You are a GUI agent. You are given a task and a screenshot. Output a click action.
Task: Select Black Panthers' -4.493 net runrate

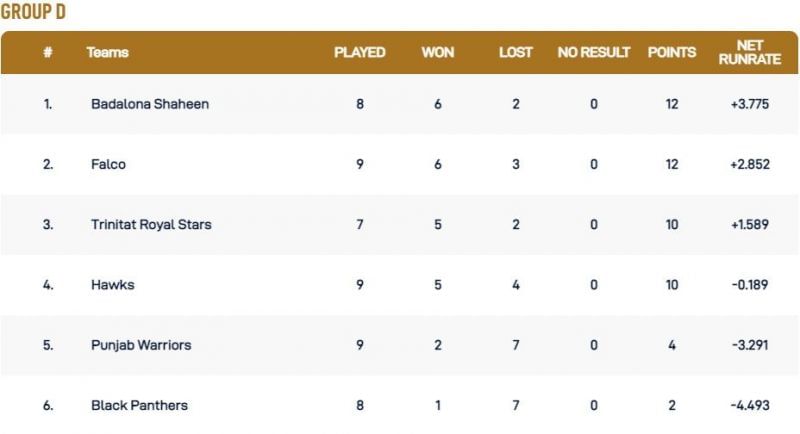[x=751, y=405]
